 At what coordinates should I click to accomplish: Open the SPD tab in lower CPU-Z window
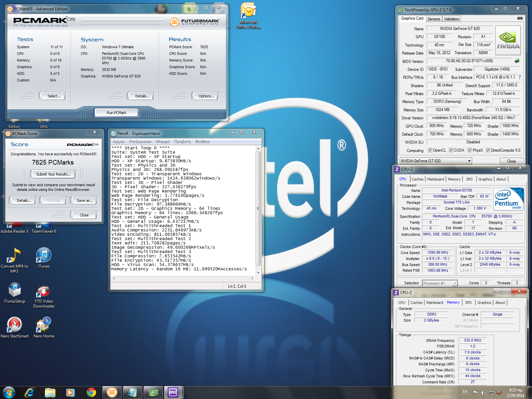click(468, 303)
